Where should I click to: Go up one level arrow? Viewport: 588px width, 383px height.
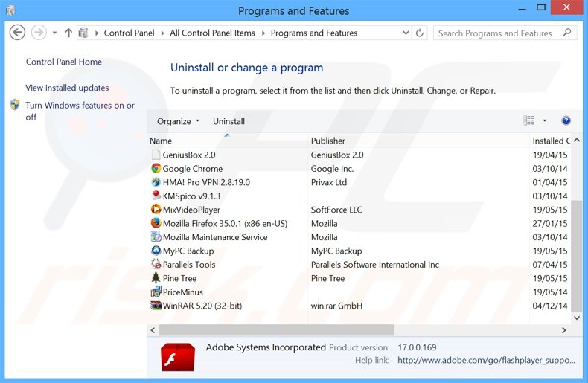pos(68,33)
